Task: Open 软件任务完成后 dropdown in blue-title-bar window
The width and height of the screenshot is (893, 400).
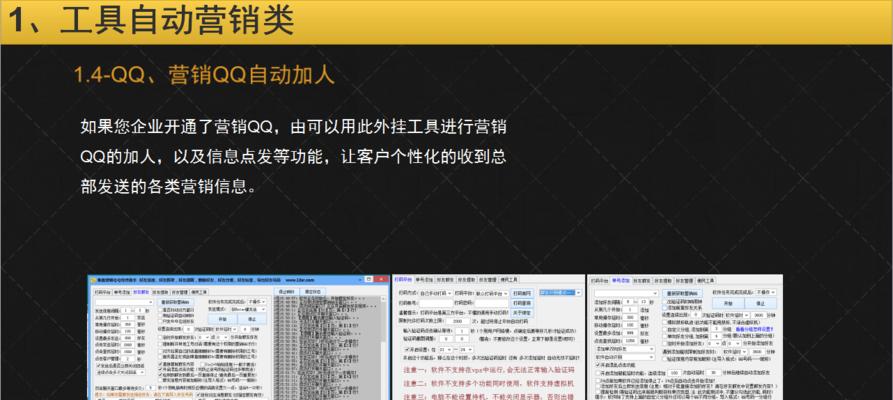Action: tap(257, 301)
